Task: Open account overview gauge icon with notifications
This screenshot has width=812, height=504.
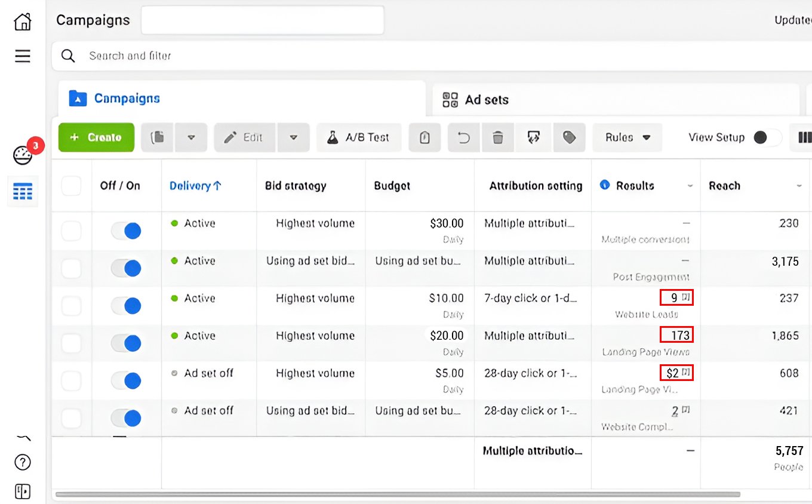Action: point(23,155)
